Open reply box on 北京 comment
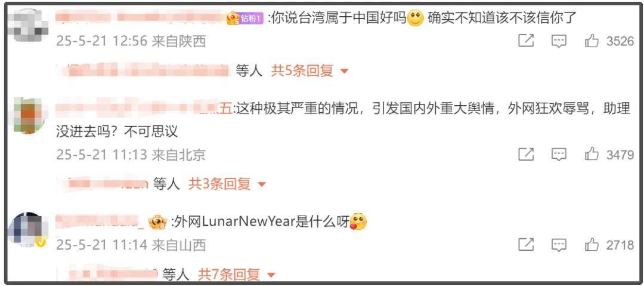The image size is (644, 286). 559,154
